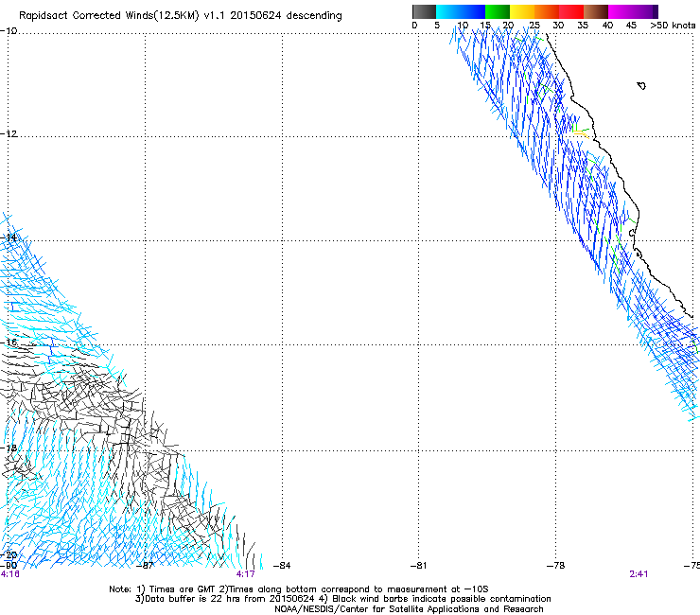Click the '45' label under the color bar

[x=631, y=26]
